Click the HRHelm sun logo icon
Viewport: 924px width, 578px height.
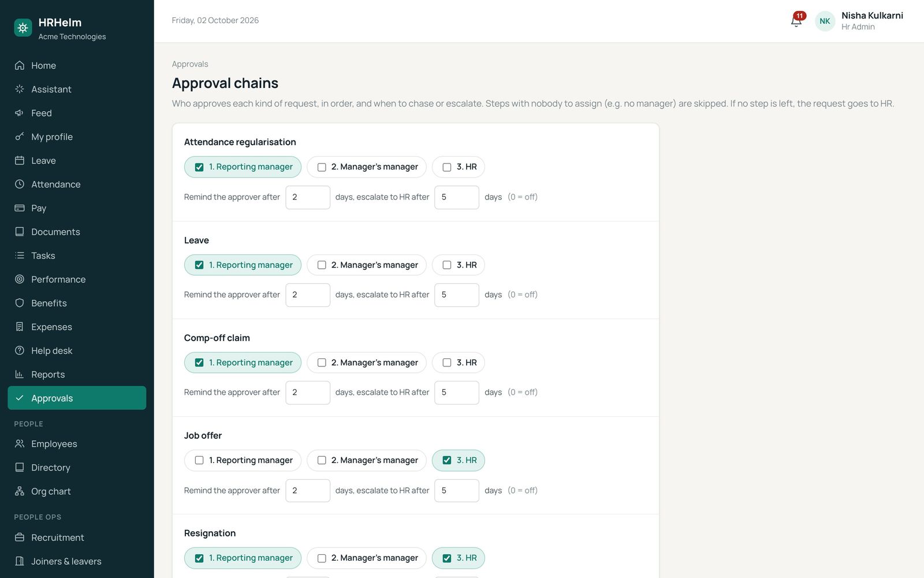(x=23, y=27)
